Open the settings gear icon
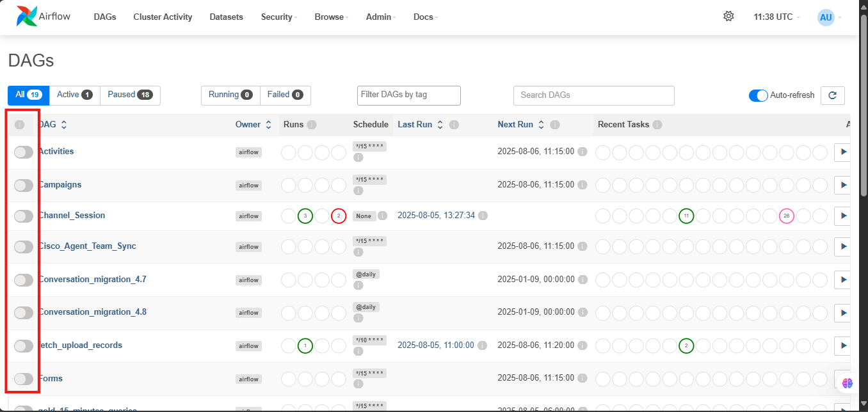Screen dimensions: 868x412 pos(728,17)
